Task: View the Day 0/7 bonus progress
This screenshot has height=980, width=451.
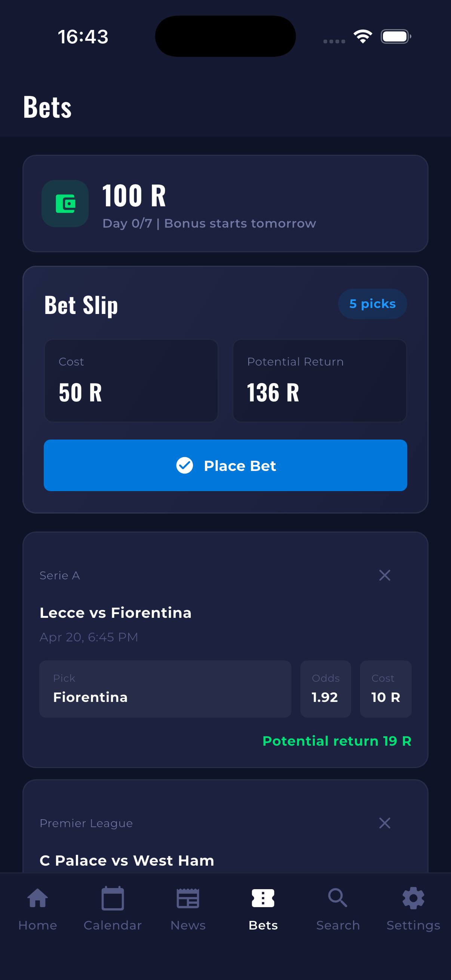Action: 209,224
